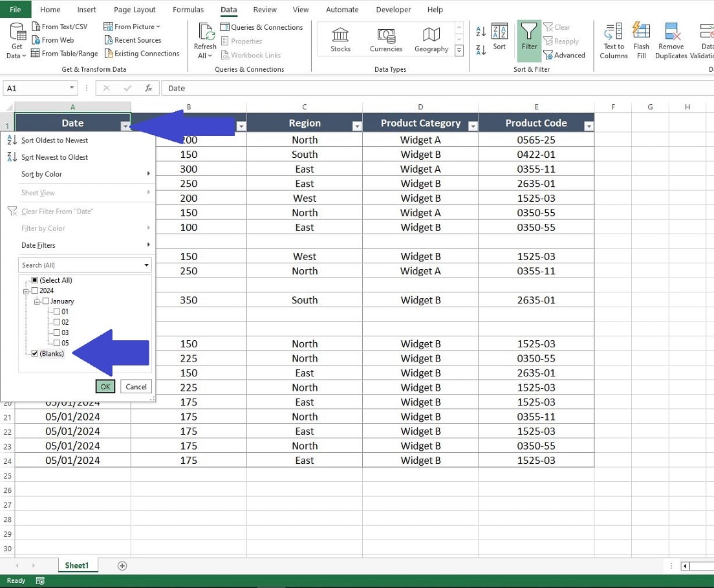Screen dimensions: 714x588
Task: Enable the Select All filter option
Action: [36, 280]
